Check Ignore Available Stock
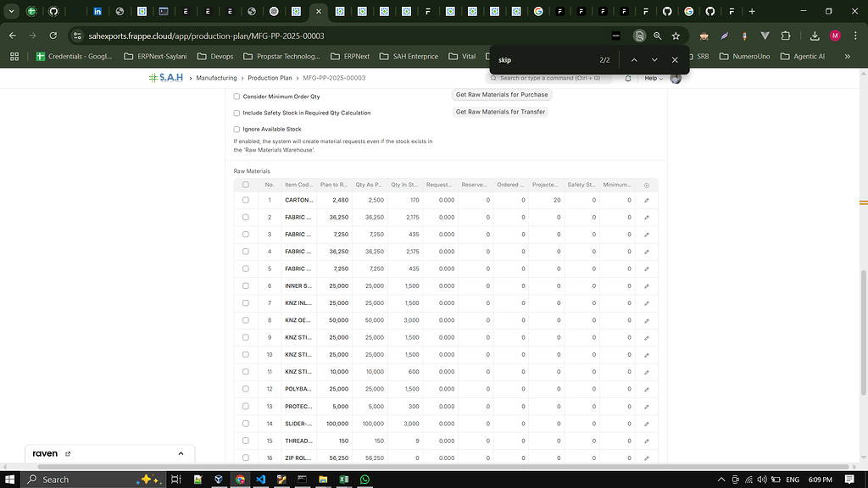The image size is (868, 488). pos(236,127)
